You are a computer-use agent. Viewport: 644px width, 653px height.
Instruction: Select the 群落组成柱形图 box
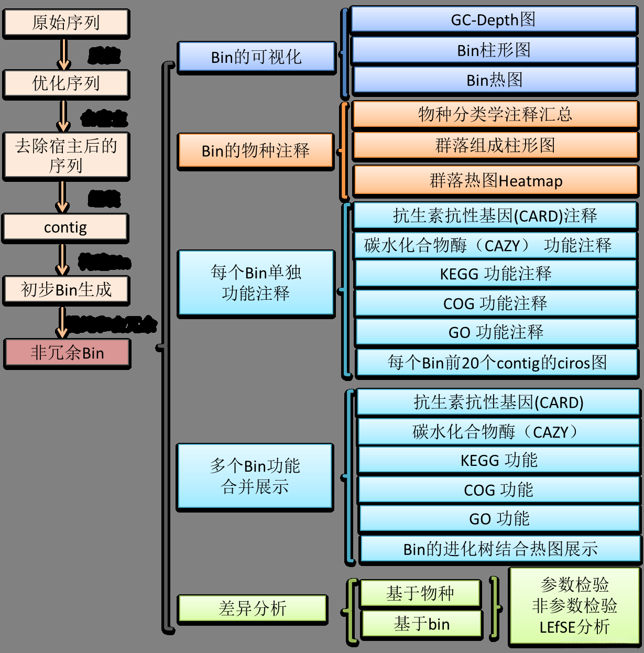[x=495, y=145]
